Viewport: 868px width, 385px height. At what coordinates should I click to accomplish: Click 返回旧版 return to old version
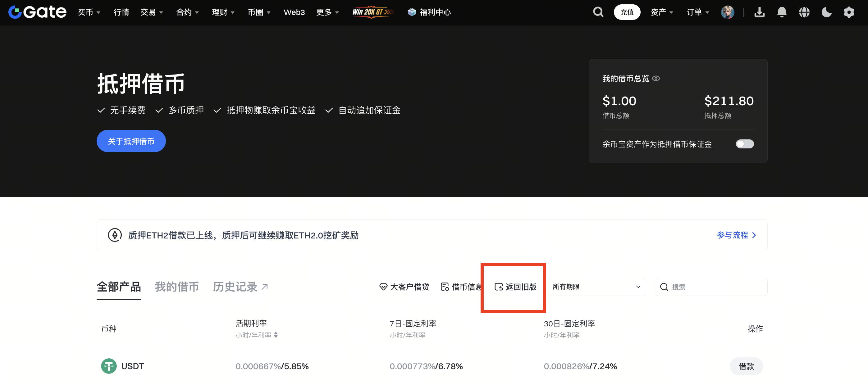(x=515, y=287)
